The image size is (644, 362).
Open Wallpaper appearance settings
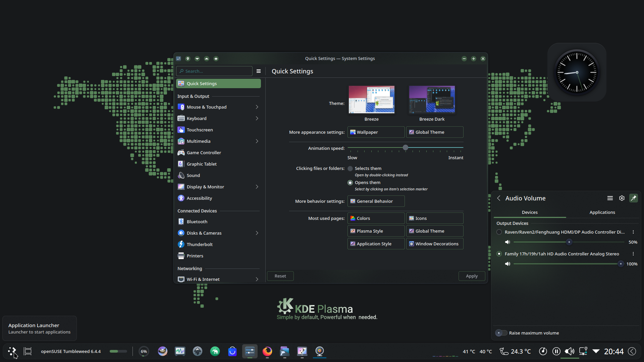click(x=376, y=132)
